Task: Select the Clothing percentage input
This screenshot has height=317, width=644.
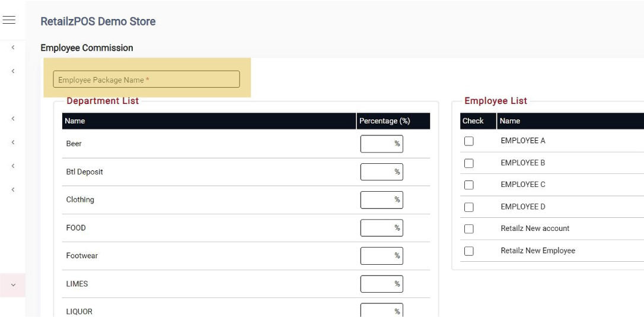Action: point(381,200)
